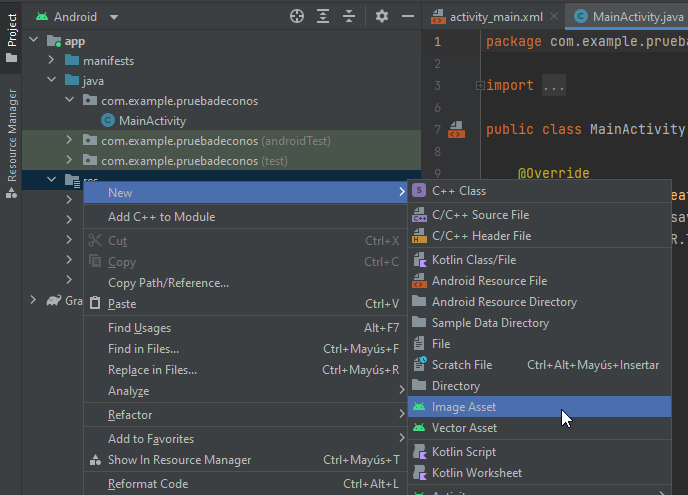Open the Refactor submenu
The width and height of the screenshot is (688, 495).
coord(245,415)
